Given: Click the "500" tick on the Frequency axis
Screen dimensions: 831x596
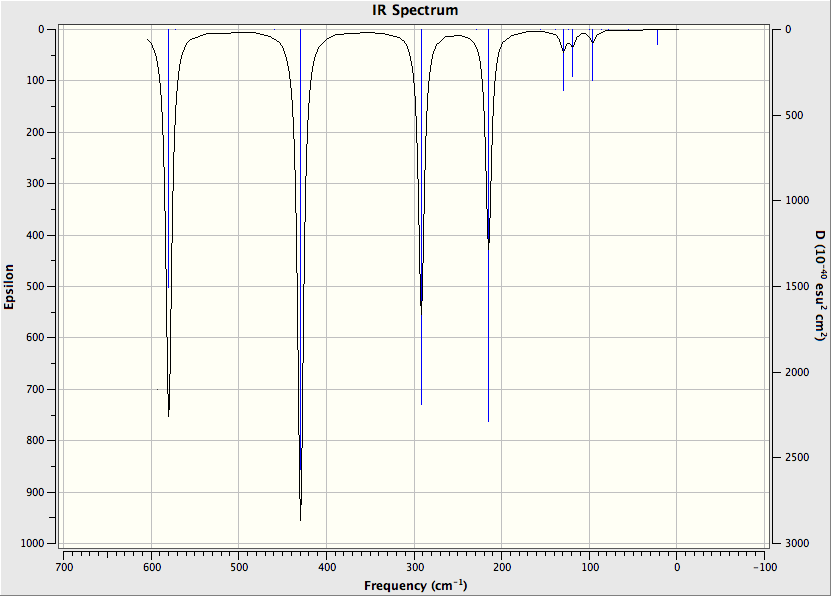Looking at the screenshot, I should point(239,567).
